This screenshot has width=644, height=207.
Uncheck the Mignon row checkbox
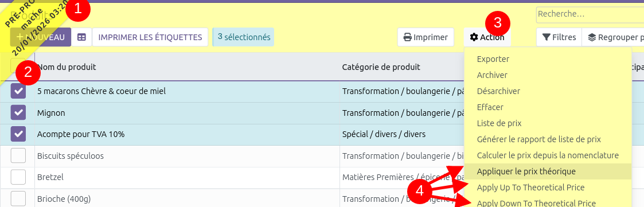point(18,112)
